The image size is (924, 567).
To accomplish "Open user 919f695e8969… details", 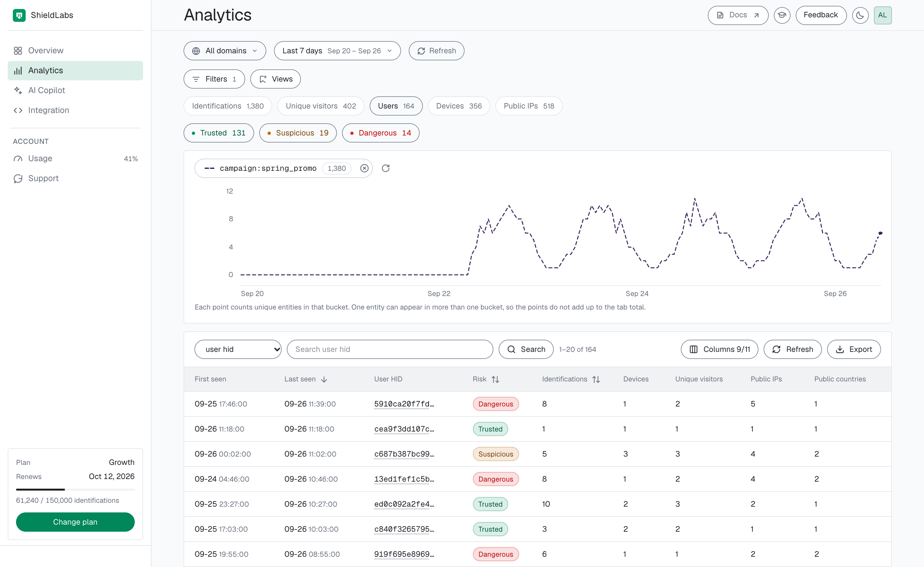I will click(x=404, y=554).
